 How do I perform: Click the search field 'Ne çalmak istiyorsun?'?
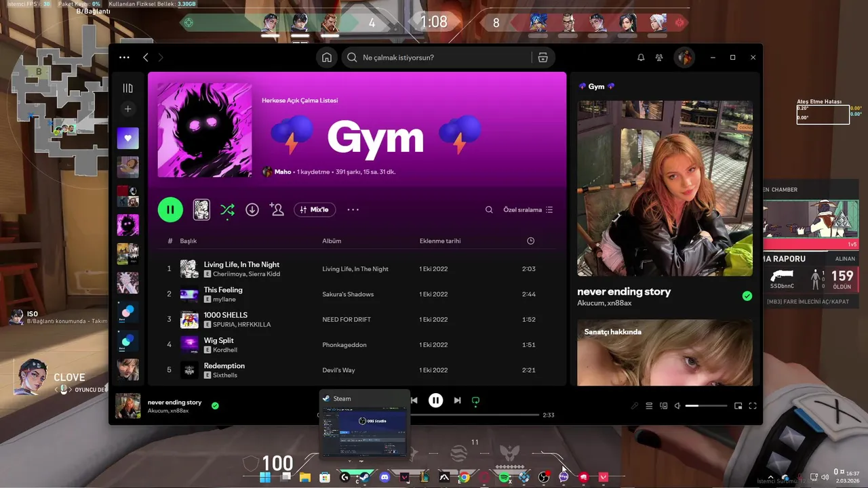(438, 58)
